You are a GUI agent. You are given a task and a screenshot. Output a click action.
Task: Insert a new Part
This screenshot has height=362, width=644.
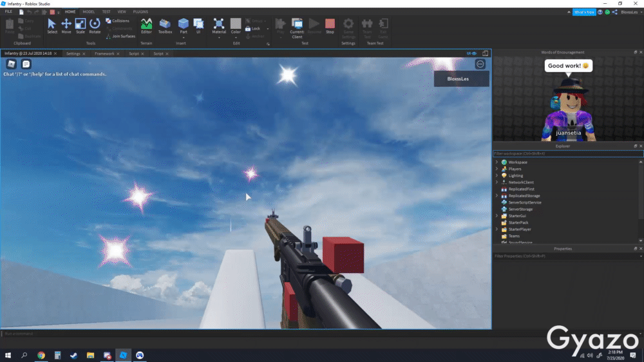tap(183, 26)
